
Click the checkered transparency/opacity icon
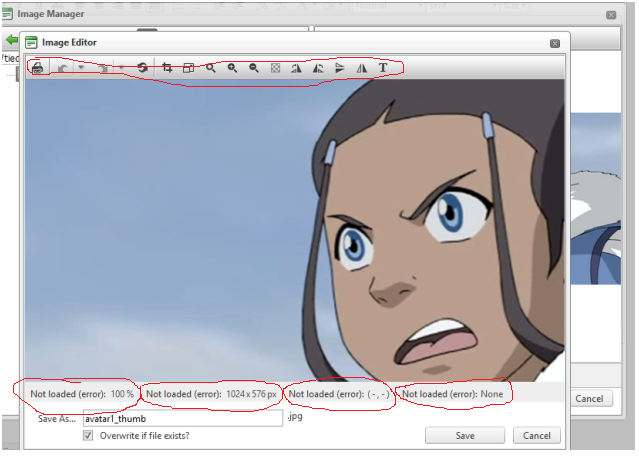point(275,68)
